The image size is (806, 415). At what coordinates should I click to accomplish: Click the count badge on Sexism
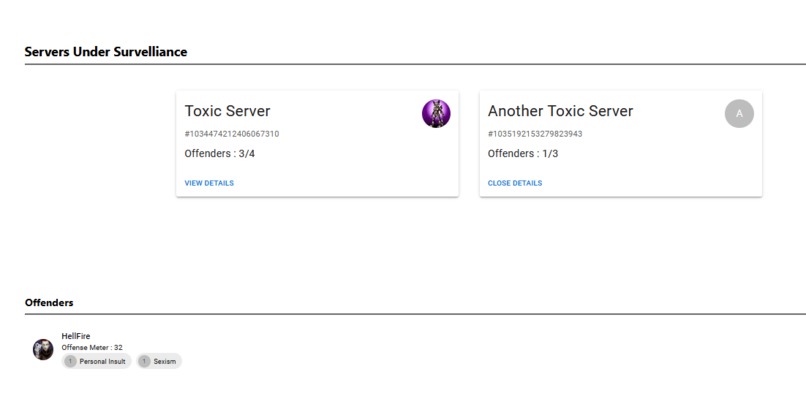pyautogui.click(x=144, y=361)
